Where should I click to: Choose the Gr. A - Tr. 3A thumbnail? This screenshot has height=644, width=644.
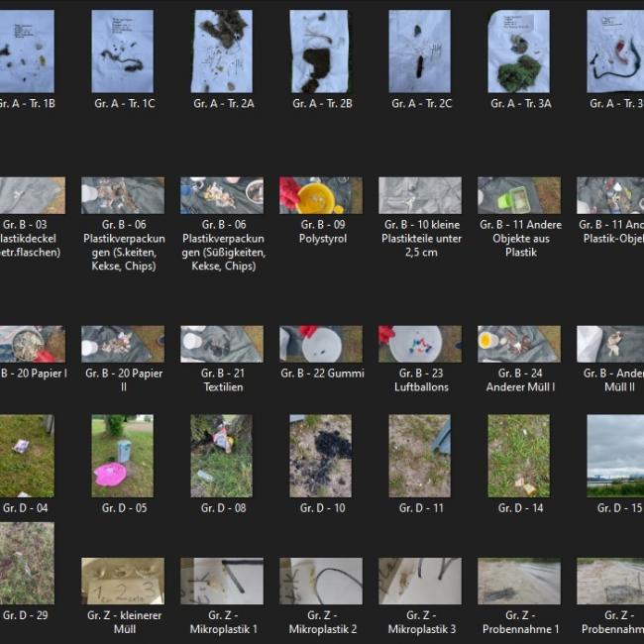click(519, 52)
